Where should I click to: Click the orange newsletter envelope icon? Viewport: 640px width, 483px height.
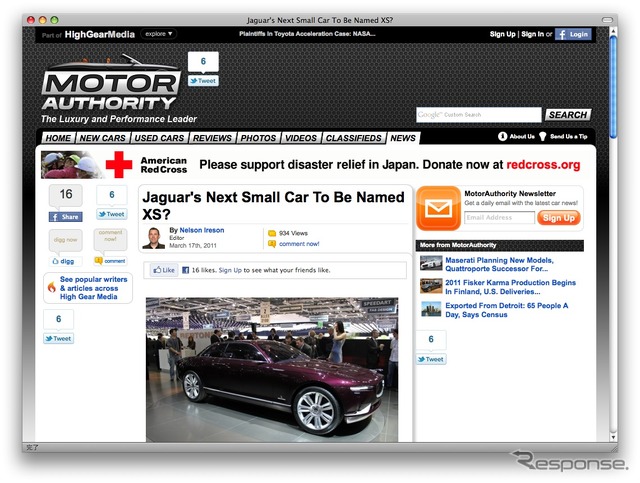439,208
